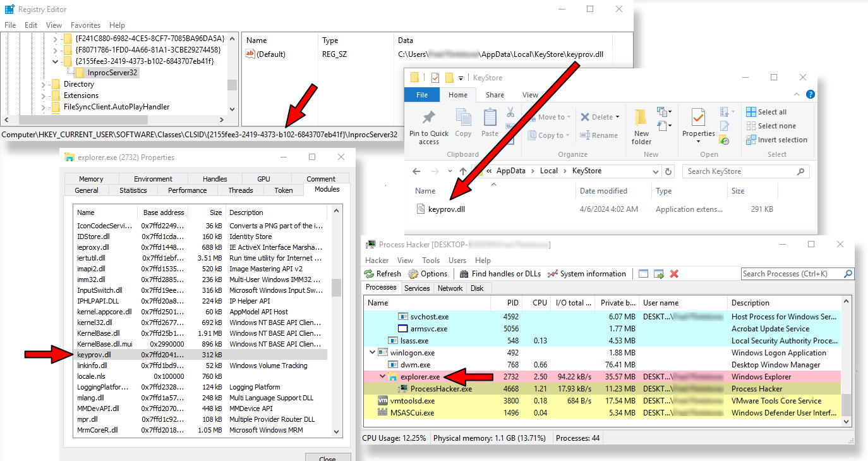
Task: Open the KeyStore address bar history dropdown
Action: pos(655,171)
